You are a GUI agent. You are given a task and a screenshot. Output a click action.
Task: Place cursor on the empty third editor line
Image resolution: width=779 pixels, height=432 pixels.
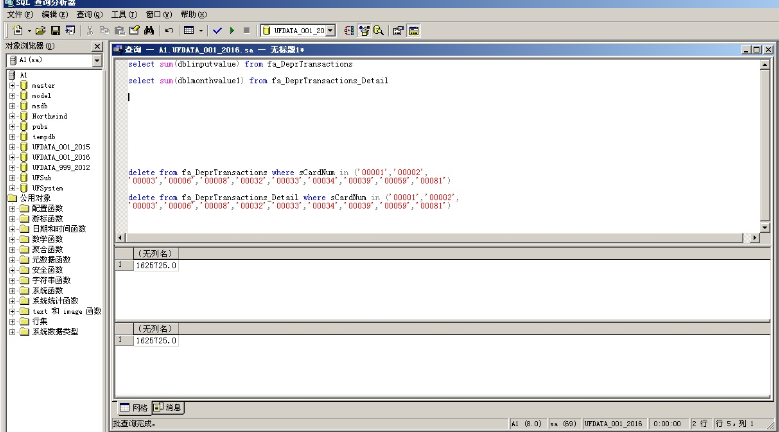click(442, 97)
